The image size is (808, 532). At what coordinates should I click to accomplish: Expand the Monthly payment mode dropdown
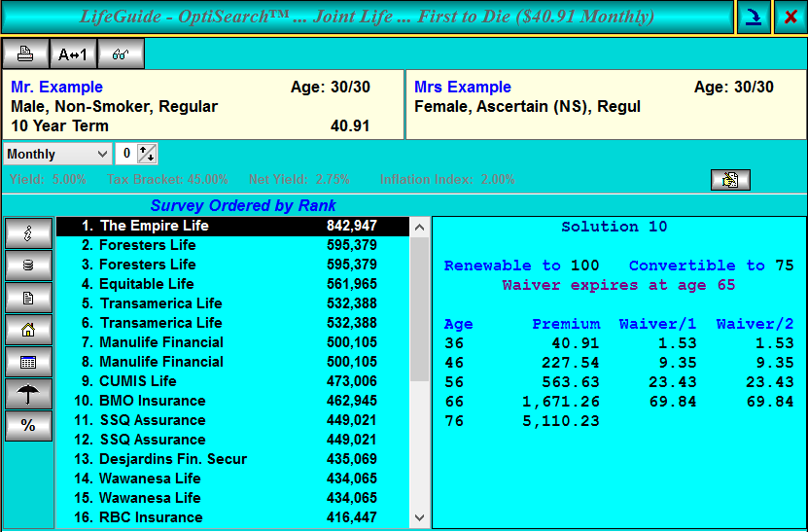[102, 154]
